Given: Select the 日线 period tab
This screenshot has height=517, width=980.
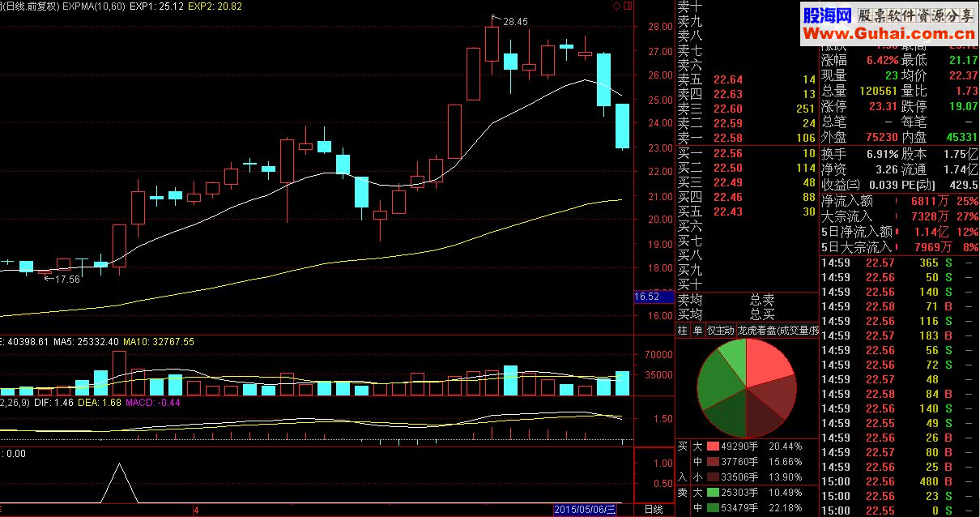Looking at the screenshot, I should [653, 510].
